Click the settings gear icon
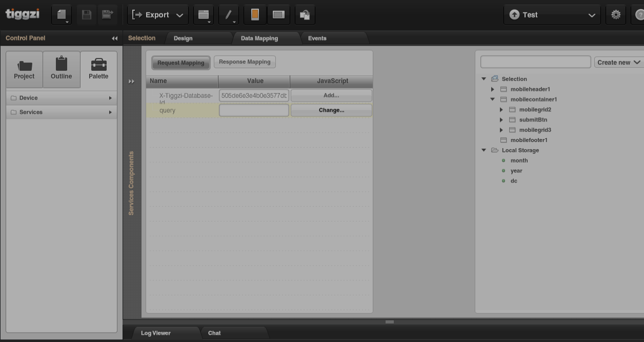The image size is (644, 342). coord(616,15)
